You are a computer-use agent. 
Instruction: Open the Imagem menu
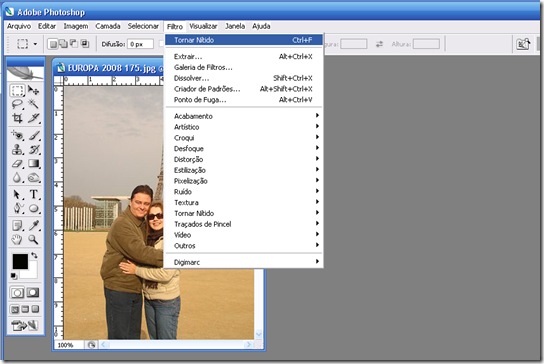76,26
